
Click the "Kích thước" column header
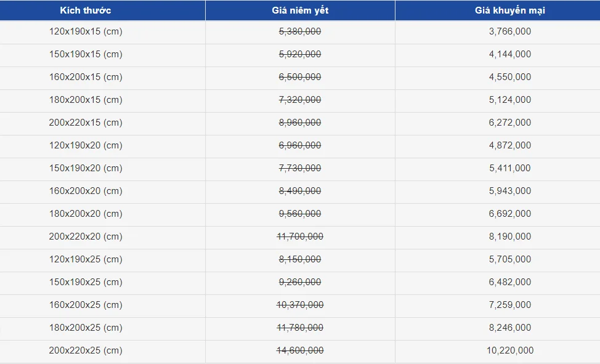[86, 10]
